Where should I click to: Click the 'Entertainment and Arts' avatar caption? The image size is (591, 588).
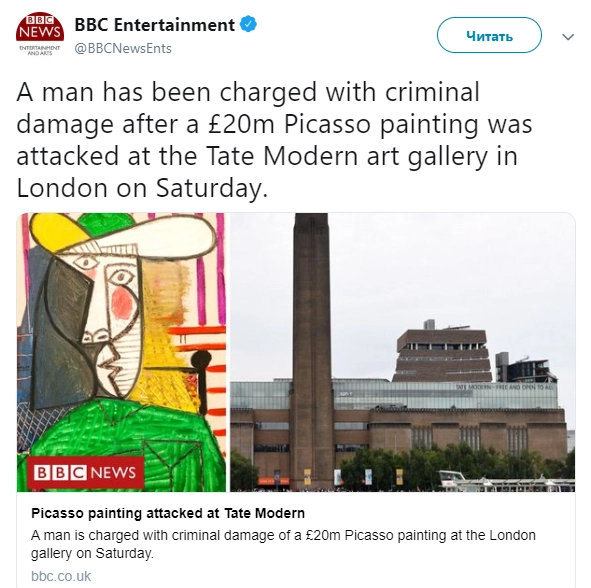(39, 51)
